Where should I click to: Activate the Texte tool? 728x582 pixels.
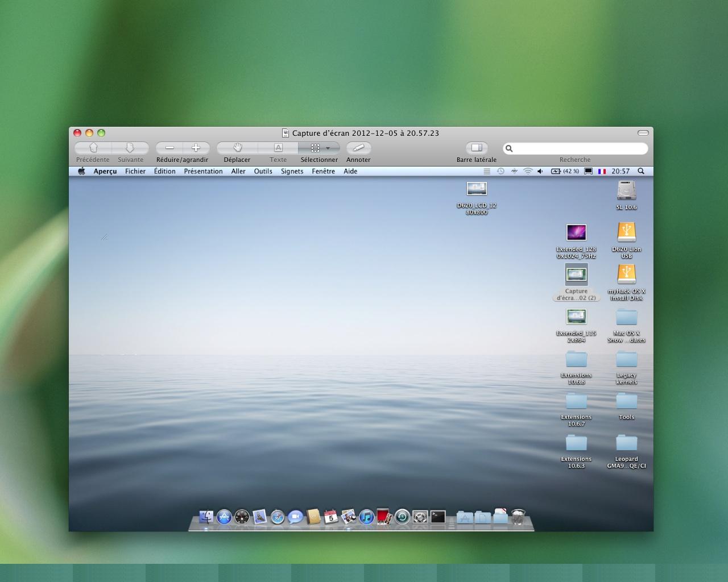[278, 148]
